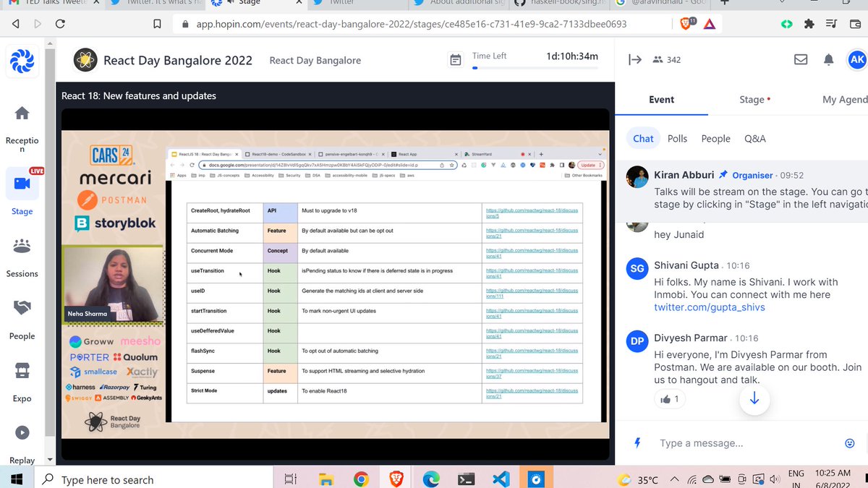Image resolution: width=868 pixels, height=488 pixels.
Task: Reload the Hopin page
Action: pos(61,24)
